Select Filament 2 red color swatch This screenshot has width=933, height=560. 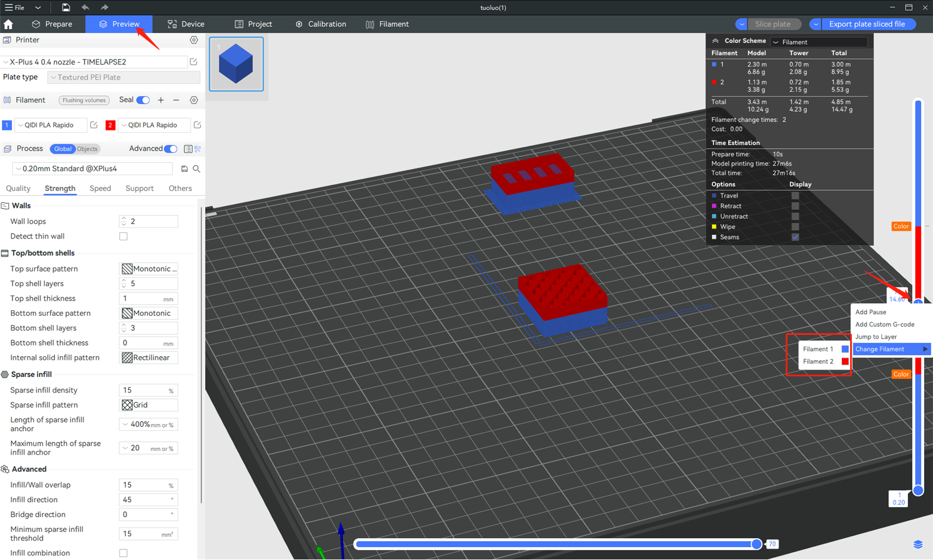845,361
